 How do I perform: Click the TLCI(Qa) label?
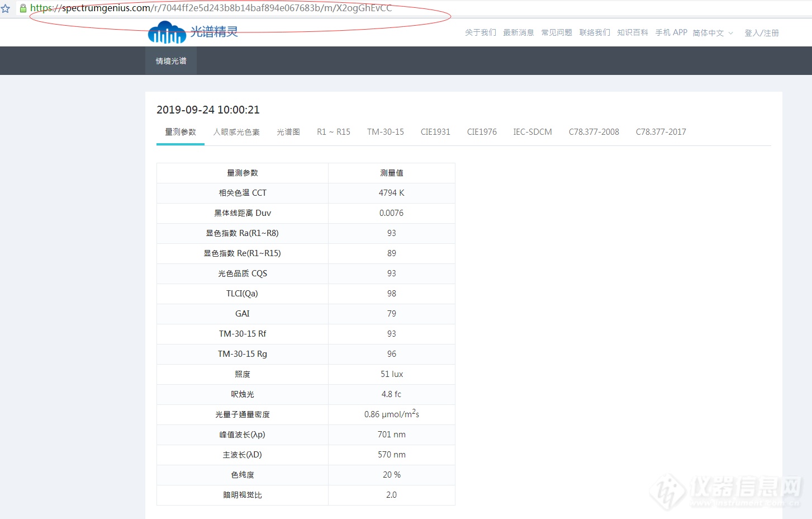pos(243,294)
